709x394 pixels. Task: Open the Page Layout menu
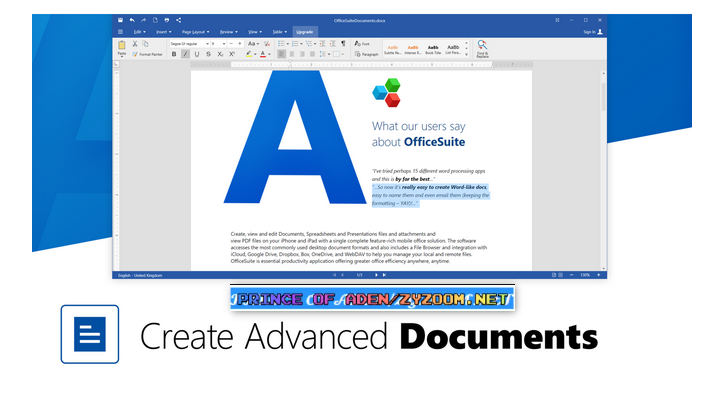coord(195,32)
